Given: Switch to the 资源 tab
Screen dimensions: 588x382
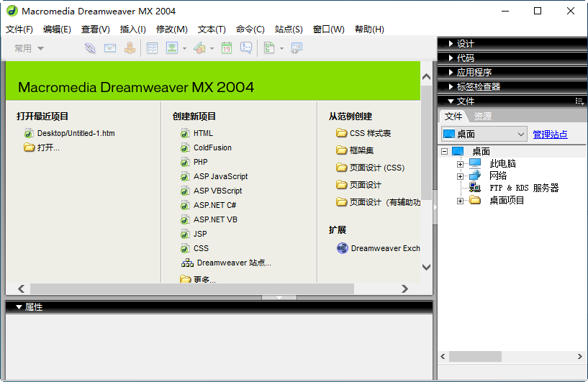Looking at the screenshot, I should pyautogui.click(x=483, y=117).
